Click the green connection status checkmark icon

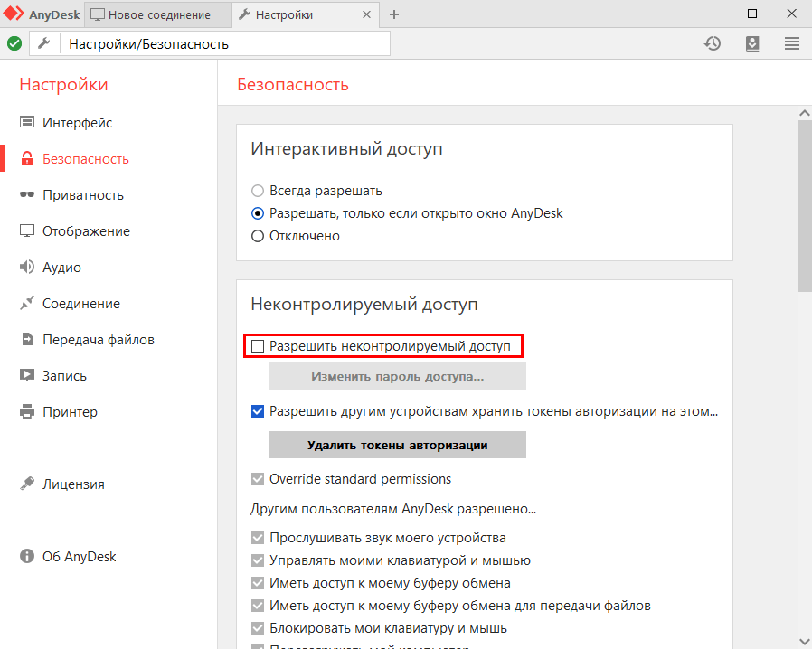tap(14, 43)
